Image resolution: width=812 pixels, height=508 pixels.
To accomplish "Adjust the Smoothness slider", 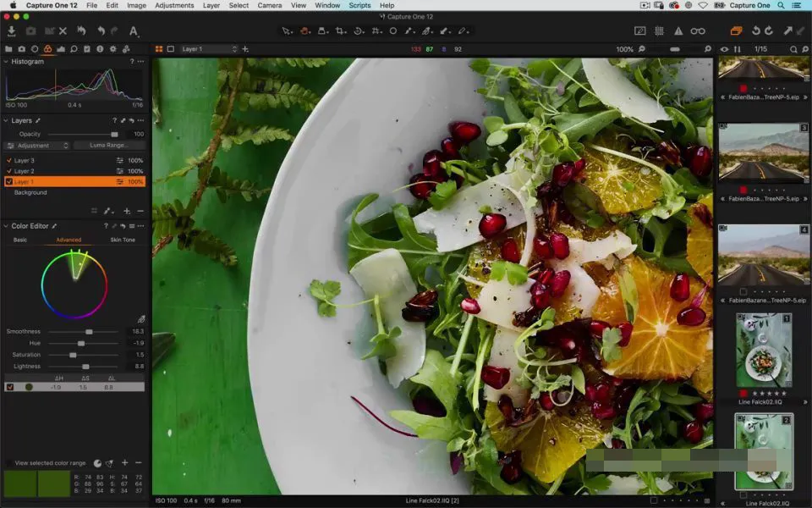I will pyautogui.click(x=89, y=331).
